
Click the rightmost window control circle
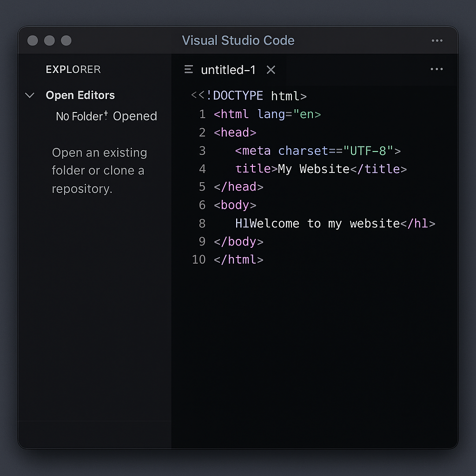coord(66,41)
